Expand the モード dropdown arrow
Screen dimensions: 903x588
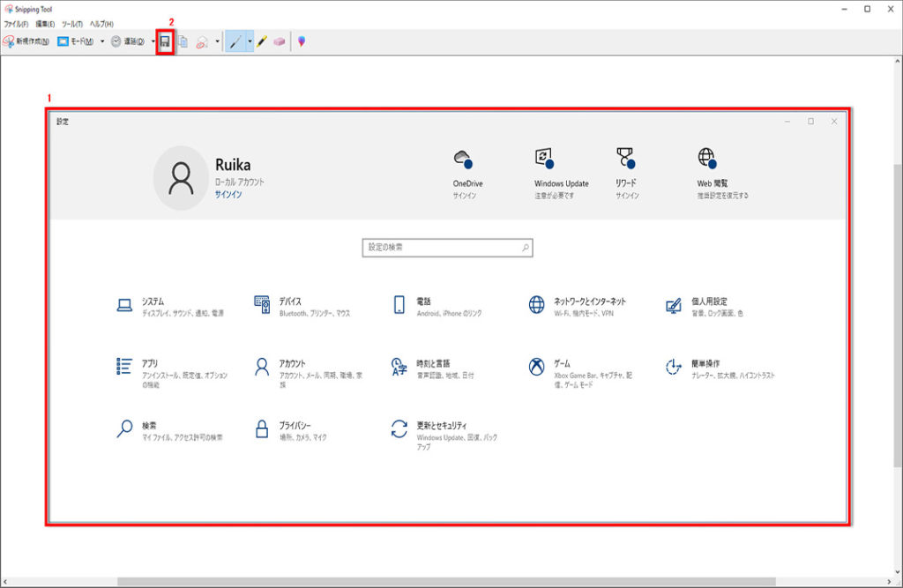click(x=102, y=41)
